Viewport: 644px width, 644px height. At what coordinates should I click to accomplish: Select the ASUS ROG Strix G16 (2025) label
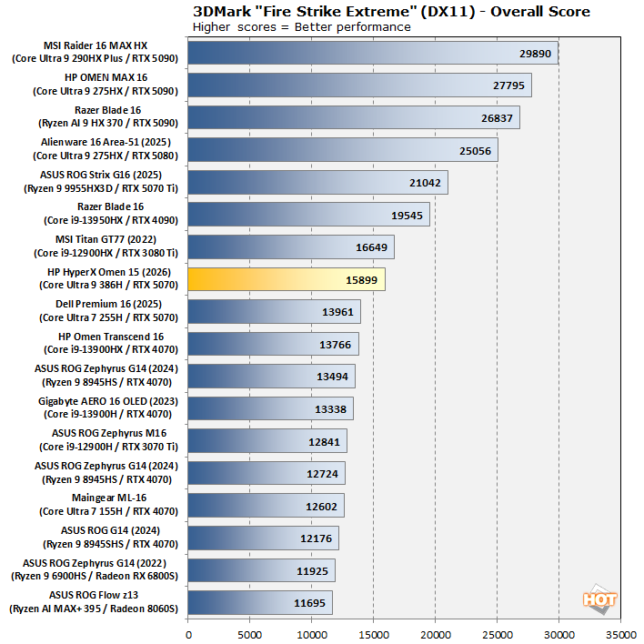[101, 182]
